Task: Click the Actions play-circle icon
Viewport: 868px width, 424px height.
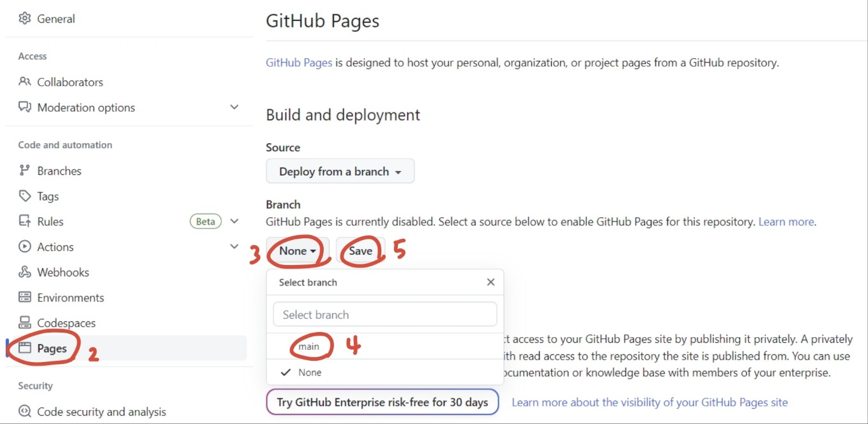Action: tap(25, 246)
